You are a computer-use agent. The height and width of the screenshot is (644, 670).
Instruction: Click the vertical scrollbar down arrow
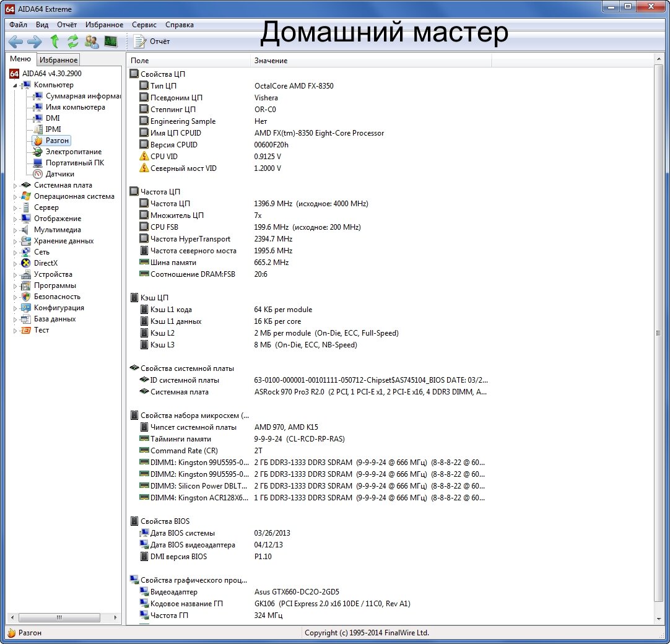pos(658,619)
